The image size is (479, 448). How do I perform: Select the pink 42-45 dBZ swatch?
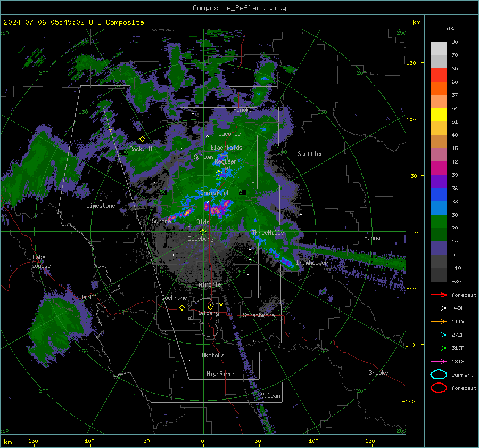click(x=439, y=154)
